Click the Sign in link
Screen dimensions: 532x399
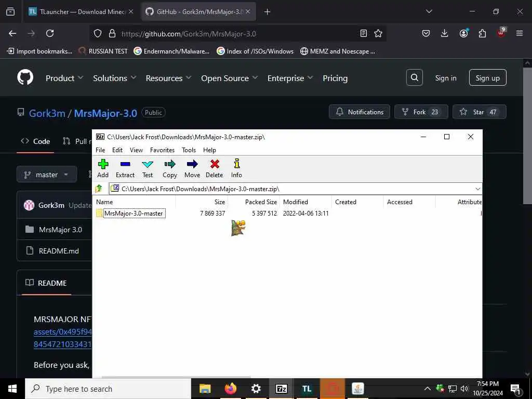pyautogui.click(x=445, y=78)
